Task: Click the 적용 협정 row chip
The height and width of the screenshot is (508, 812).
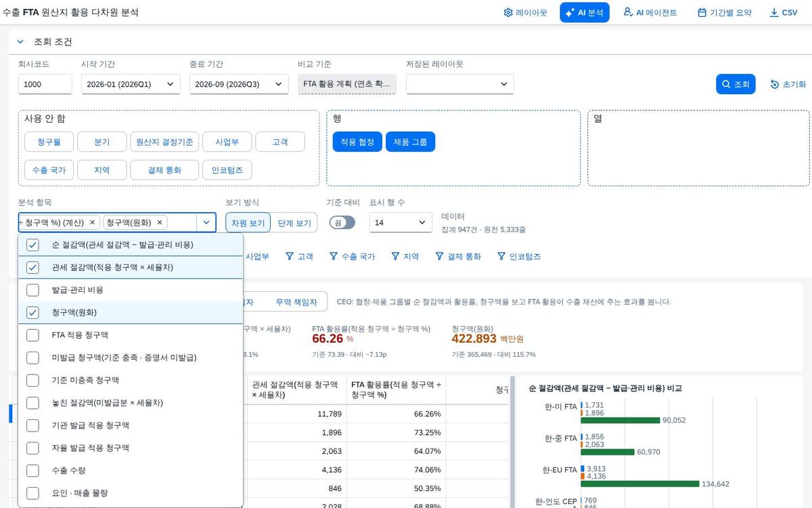Action: pos(357,142)
